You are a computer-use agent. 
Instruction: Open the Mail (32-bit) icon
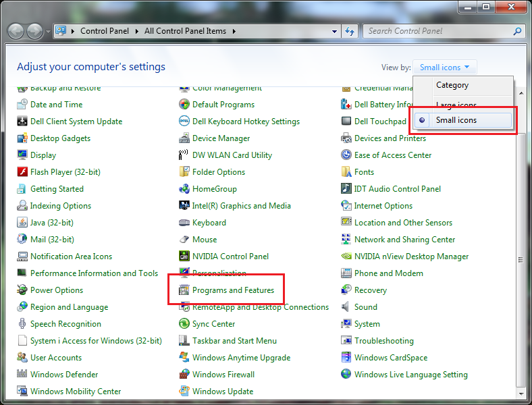pyautogui.click(x=22, y=240)
